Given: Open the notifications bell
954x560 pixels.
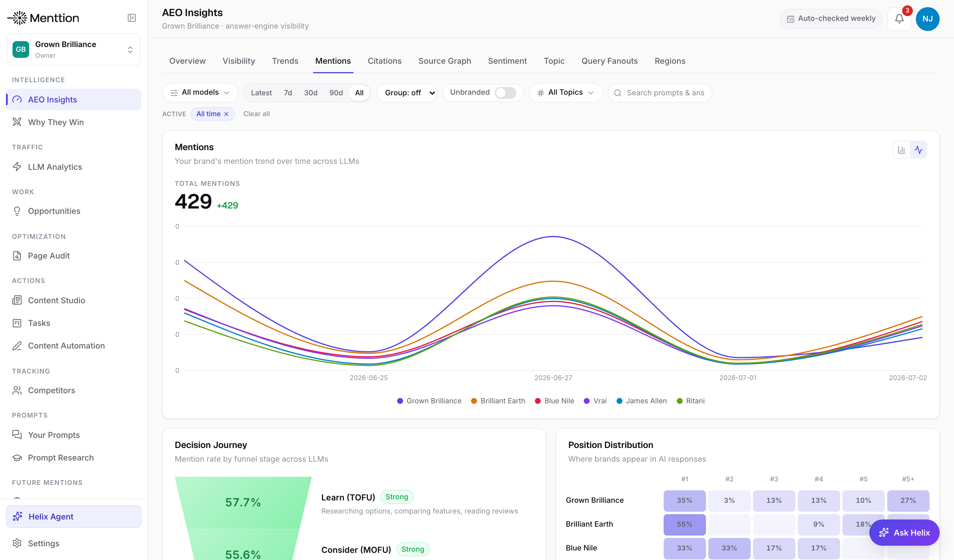Looking at the screenshot, I should pyautogui.click(x=899, y=18).
